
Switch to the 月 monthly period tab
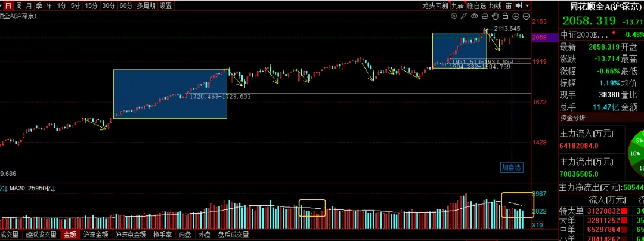click(x=29, y=6)
